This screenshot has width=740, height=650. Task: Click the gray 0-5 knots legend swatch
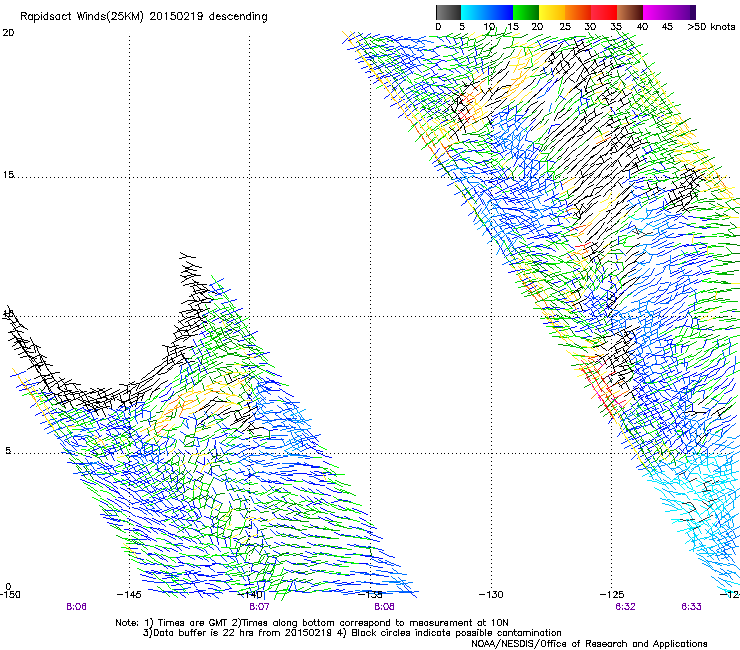[448, 12]
